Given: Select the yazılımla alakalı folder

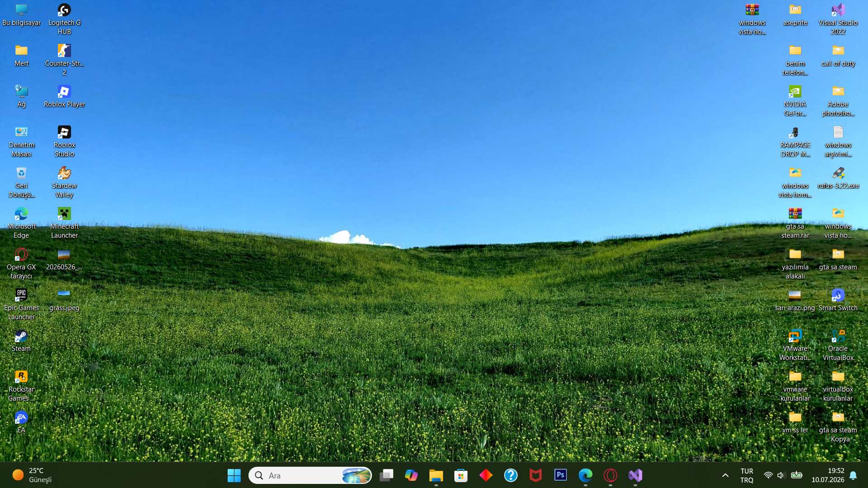Looking at the screenshot, I should click(795, 264).
